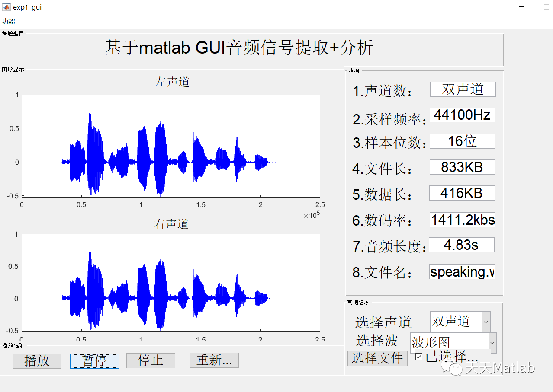Click the 采样频率 field 44100Hz
Screen dimensions: 553x392
[x=462, y=115]
